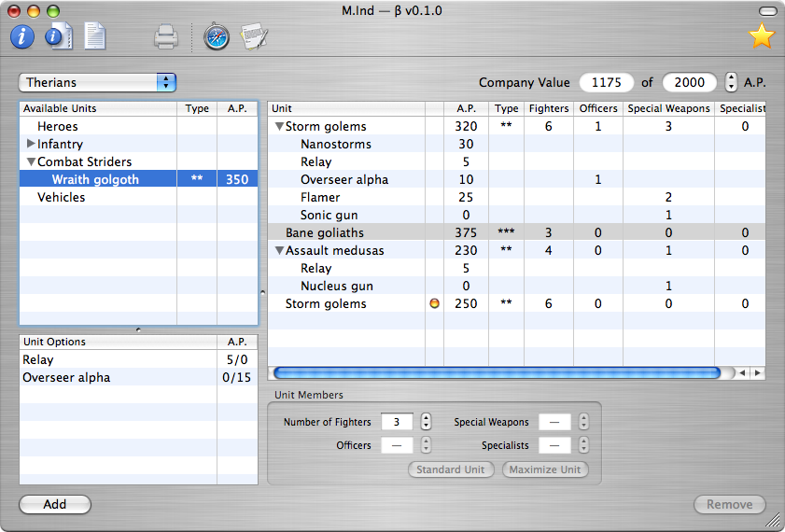Expand the Infantry category
Viewport: 785px width, 532px height.
[32, 144]
